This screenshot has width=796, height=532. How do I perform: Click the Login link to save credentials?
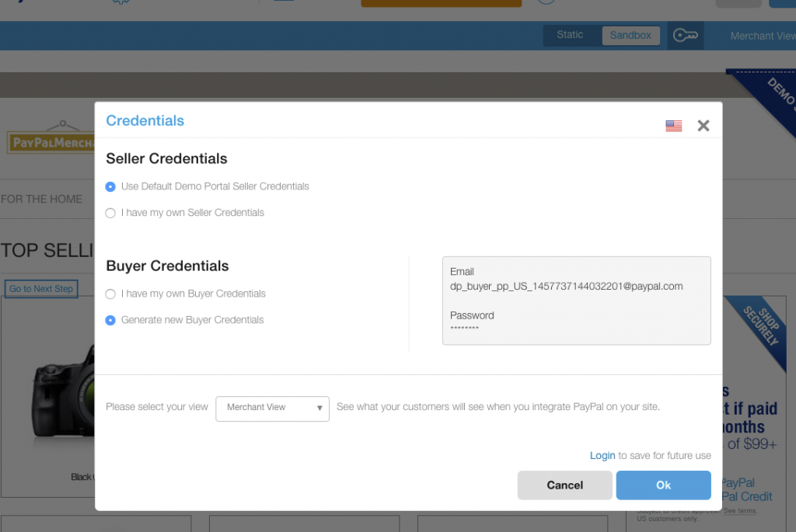point(602,455)
